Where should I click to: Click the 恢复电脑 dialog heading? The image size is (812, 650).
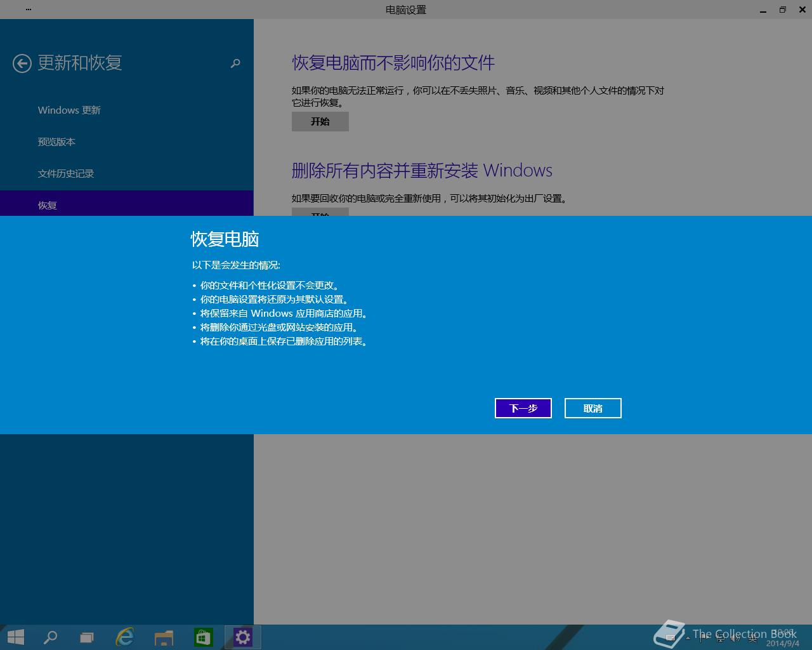(225, 239)
